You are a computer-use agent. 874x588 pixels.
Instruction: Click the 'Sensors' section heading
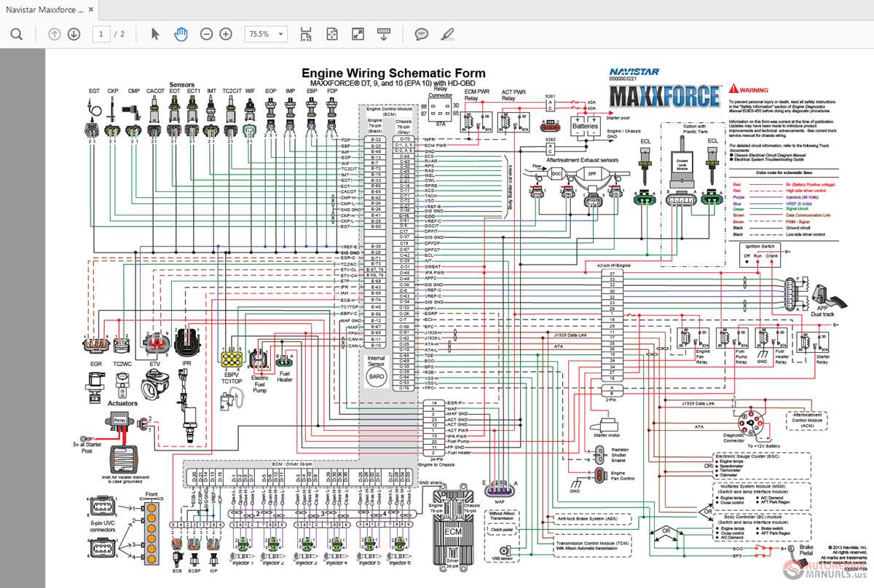pos(183,84)
